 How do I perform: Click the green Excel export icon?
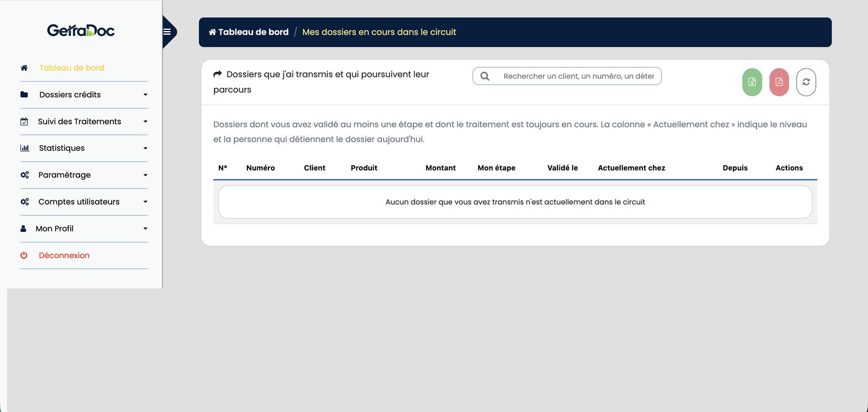752,82
